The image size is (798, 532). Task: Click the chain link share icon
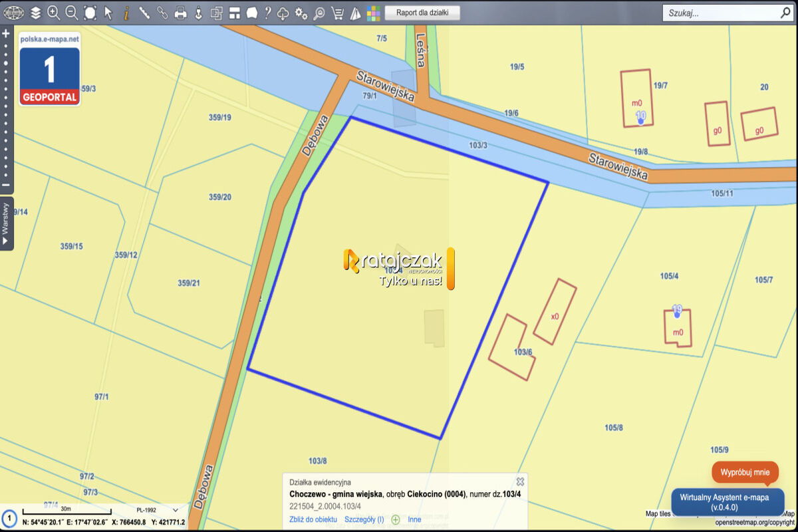pyautogui.click(x=162, y=13)
